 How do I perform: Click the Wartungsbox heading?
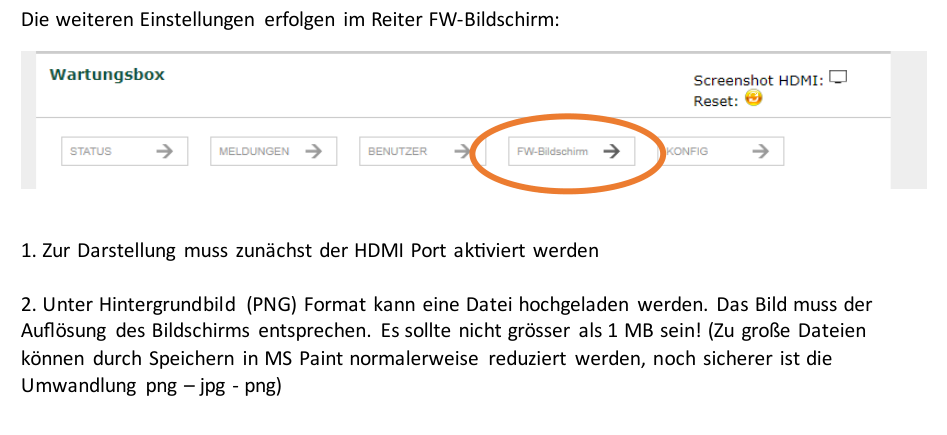(107, 75)
